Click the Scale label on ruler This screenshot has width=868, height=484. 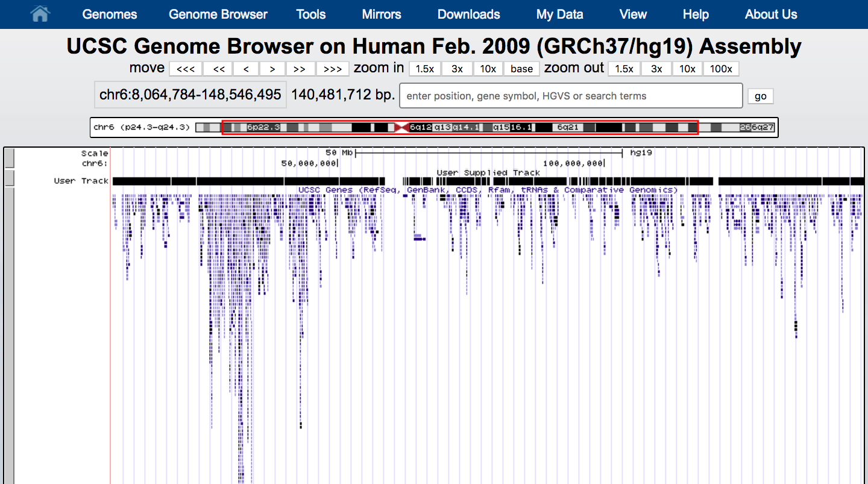pyautogui.click(x=95, y=153)
